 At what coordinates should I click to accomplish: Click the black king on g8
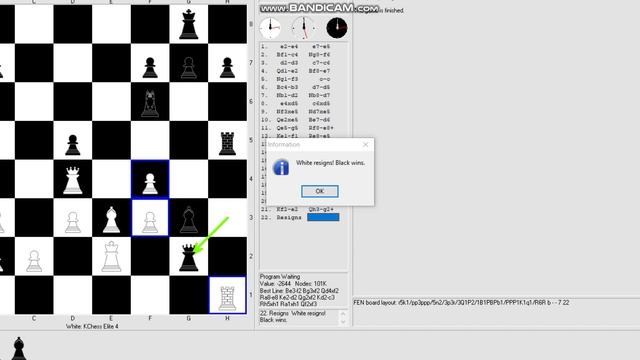pos(189,24)
